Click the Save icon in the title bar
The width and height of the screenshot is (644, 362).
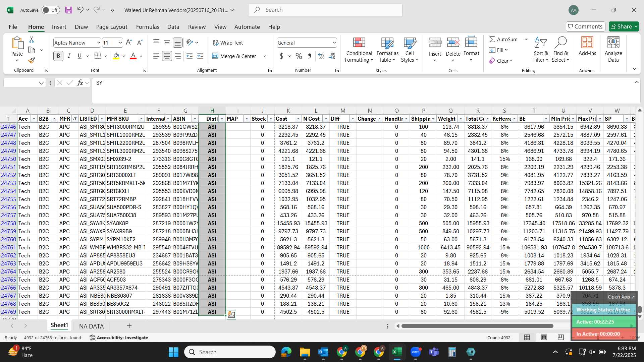pos(69,10)
